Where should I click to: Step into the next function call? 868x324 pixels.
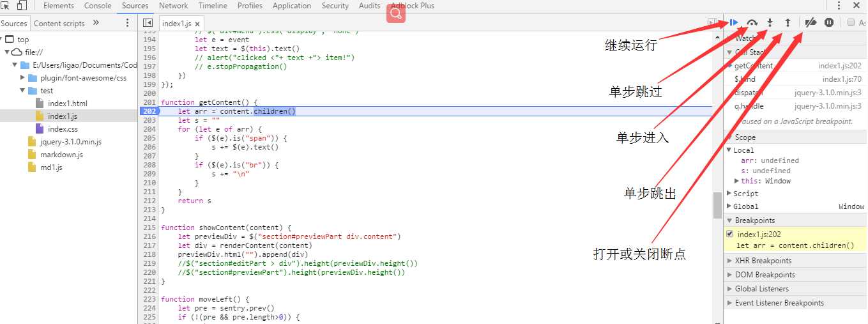coord(770,22)
